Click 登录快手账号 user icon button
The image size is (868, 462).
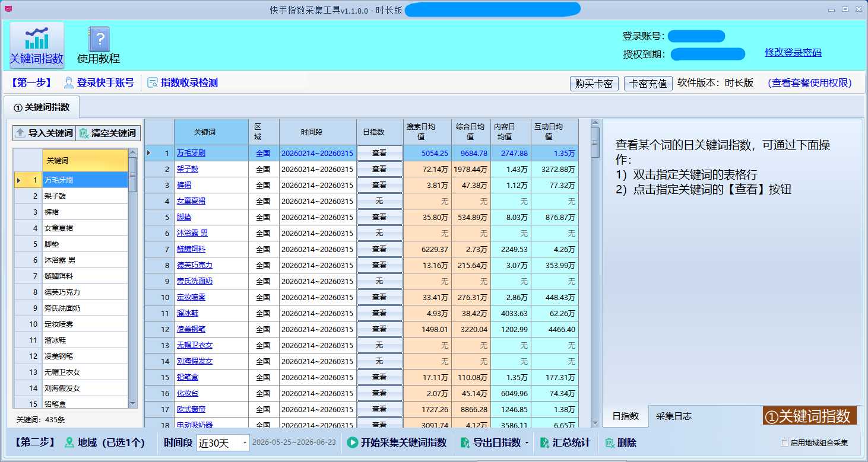99,82
